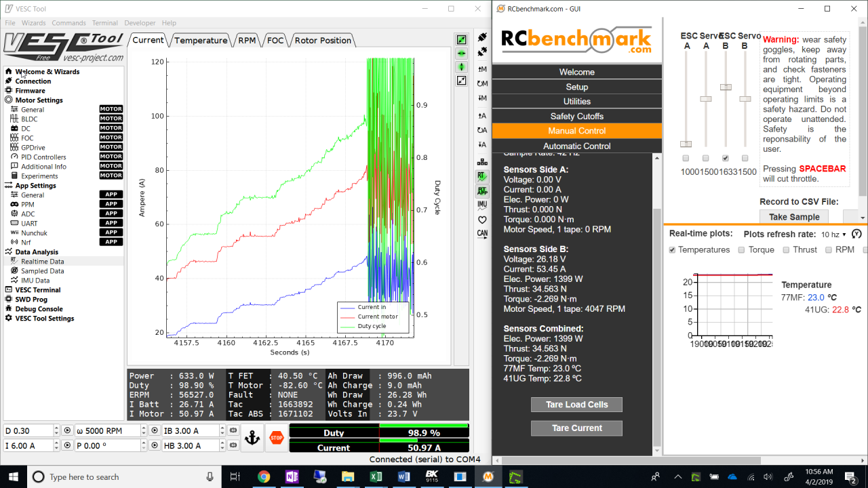
Task: Click the play icon beside 5000 RPM
Action: pos(153,430)
